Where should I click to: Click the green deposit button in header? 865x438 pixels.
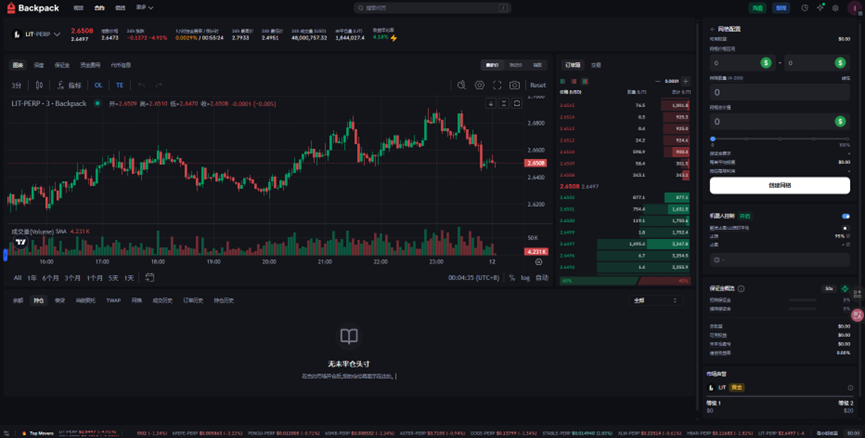click(757, 8)
